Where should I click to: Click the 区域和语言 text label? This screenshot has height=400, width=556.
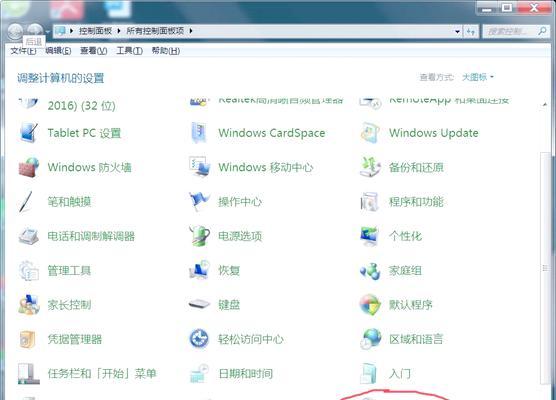pos(416,339)
